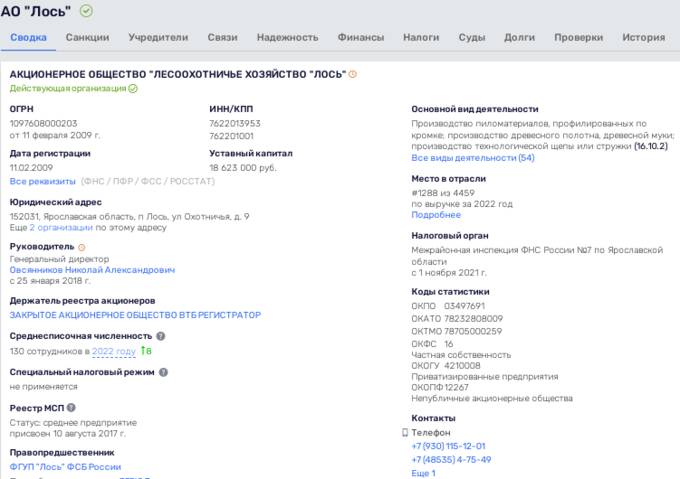The width and height of the screenshot is (680, 479).
Task: Click activity code (16.10.2)
Action: point(651,146)
